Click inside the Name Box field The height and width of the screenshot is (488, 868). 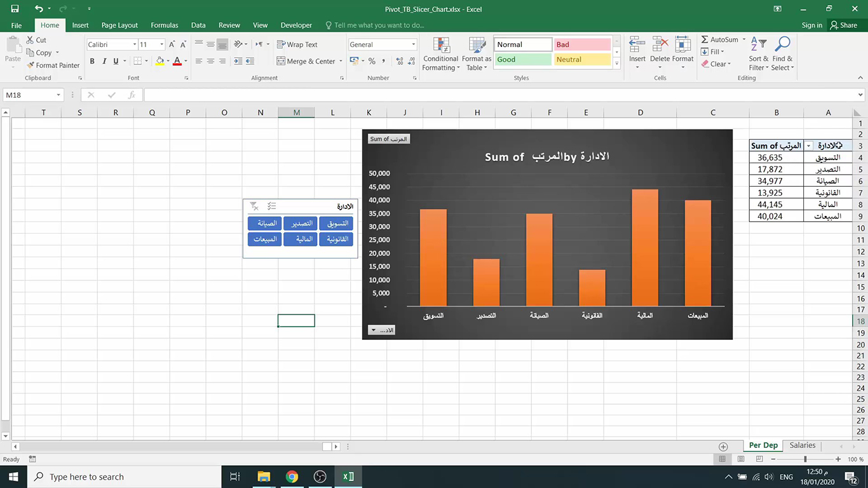tap(29, 93)
